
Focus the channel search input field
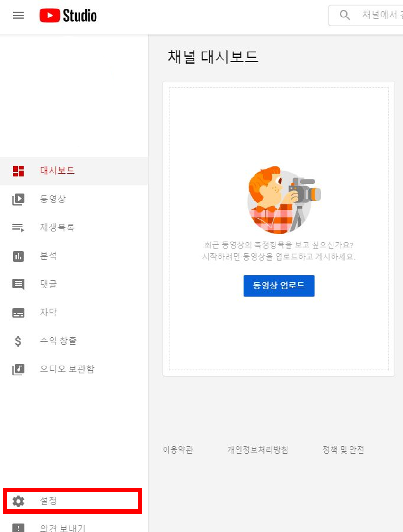click(x=366, y=15)
